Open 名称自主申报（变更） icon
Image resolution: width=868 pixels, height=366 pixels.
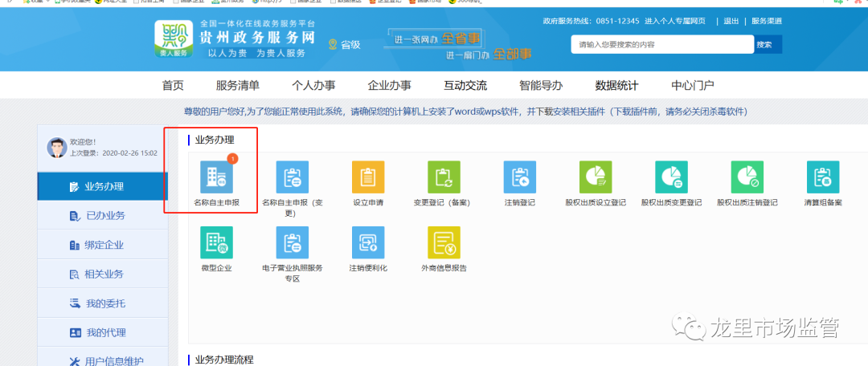(x=293, y=177)
